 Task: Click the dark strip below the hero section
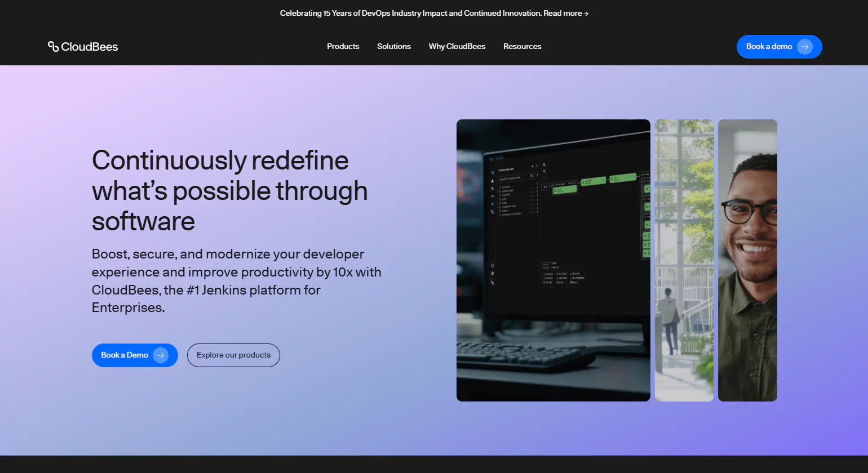[x=434, y=465]
